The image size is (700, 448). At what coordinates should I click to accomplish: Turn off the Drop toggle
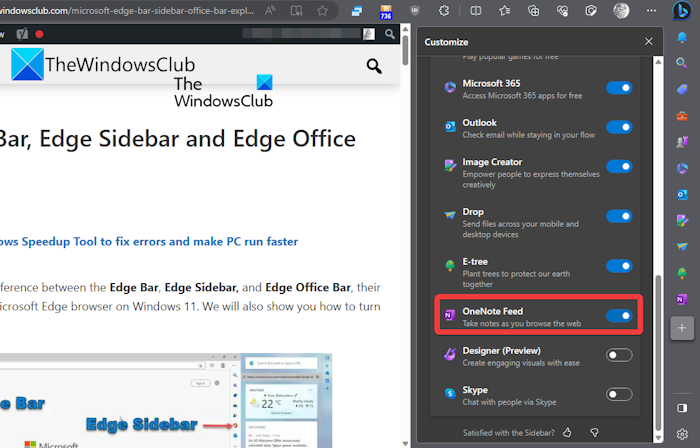619,216
